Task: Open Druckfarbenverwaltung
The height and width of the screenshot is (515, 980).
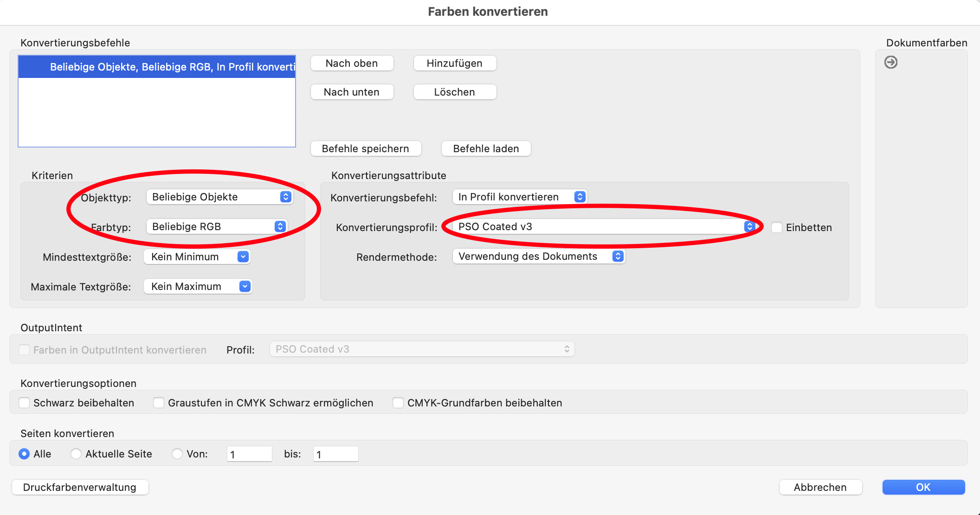Action: (80, 487)
